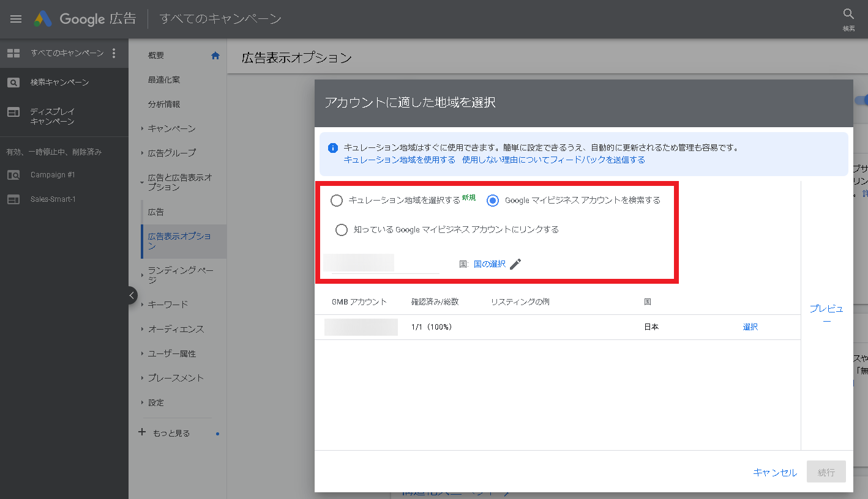Viewport: 868px width, 499px height.
Task: Click the 日本 country cell
Action: pyautogui.click(x=651, y=327)
